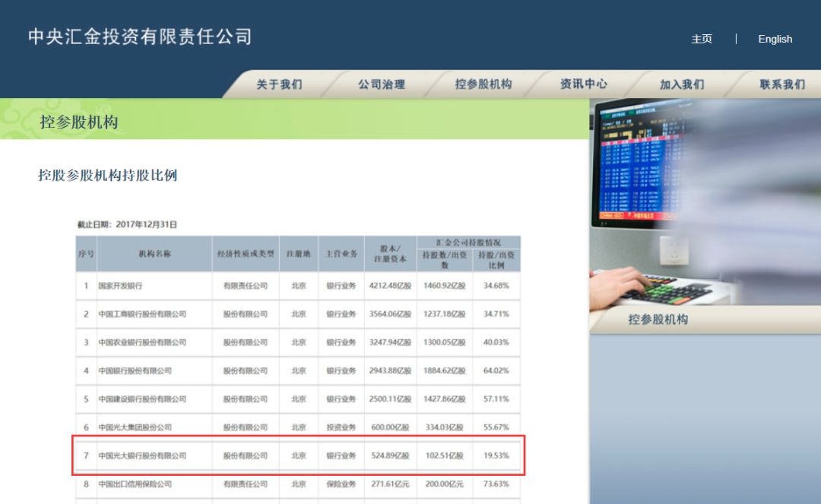
Task: Go to the 资讯中心 tab
Action: pos(583,84)
